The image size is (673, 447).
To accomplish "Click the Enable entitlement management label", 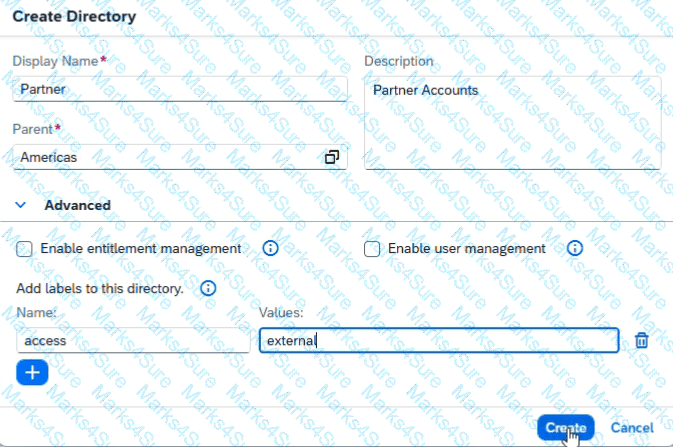I will pyautogui.click(x=141, y=248).
